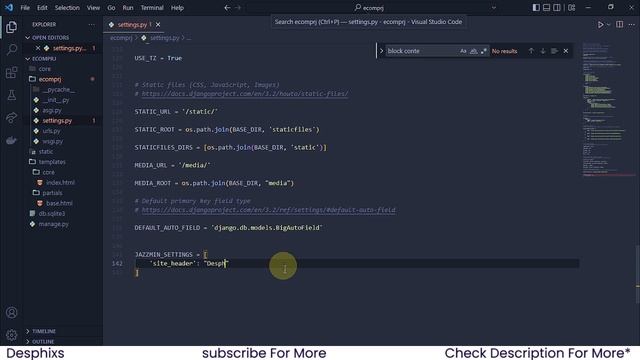This screenshot has width=640, height=360.
Task: Open the Manage gear icon
Action: [11, 335]
